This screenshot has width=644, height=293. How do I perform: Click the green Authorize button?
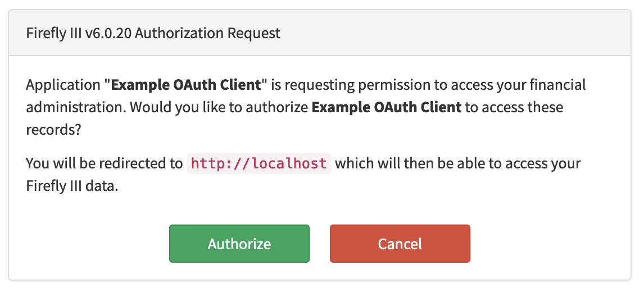239,244
